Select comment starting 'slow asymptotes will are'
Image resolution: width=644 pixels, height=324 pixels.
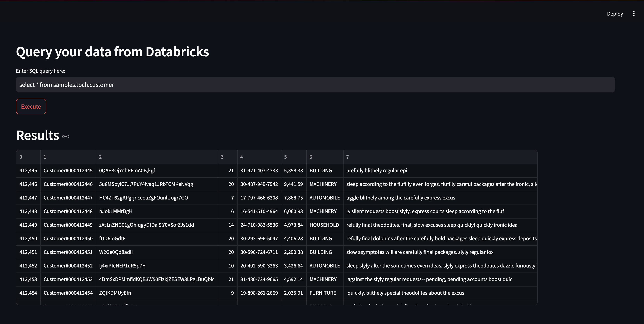440,252
